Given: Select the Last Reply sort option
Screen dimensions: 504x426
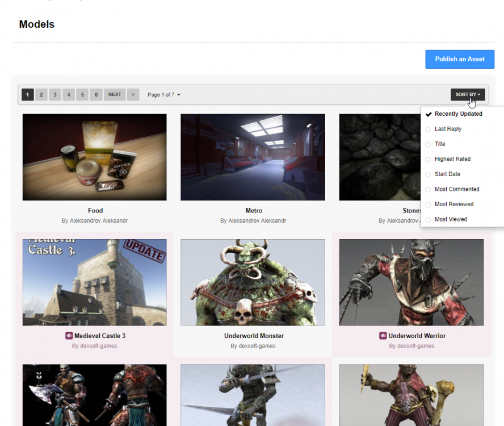Looking at the screenshot, I should [x=448, y=129].
